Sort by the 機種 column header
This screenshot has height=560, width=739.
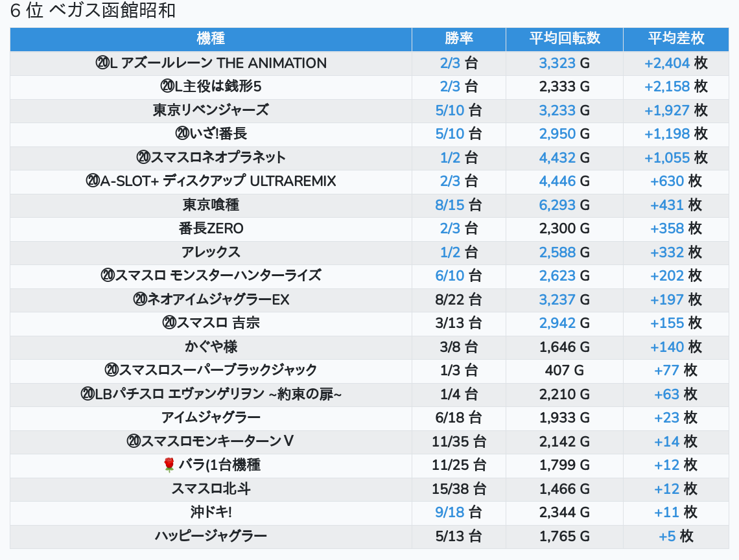211,39
